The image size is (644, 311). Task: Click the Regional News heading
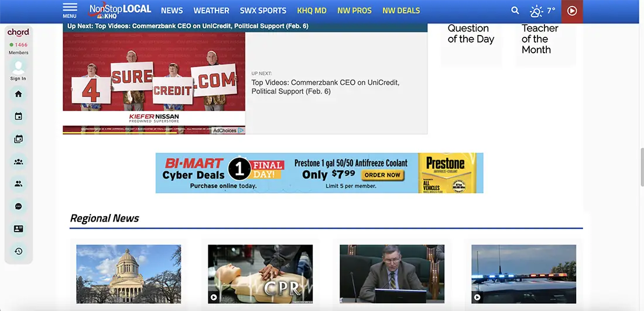pyautogui.click(x=104, y=218)
